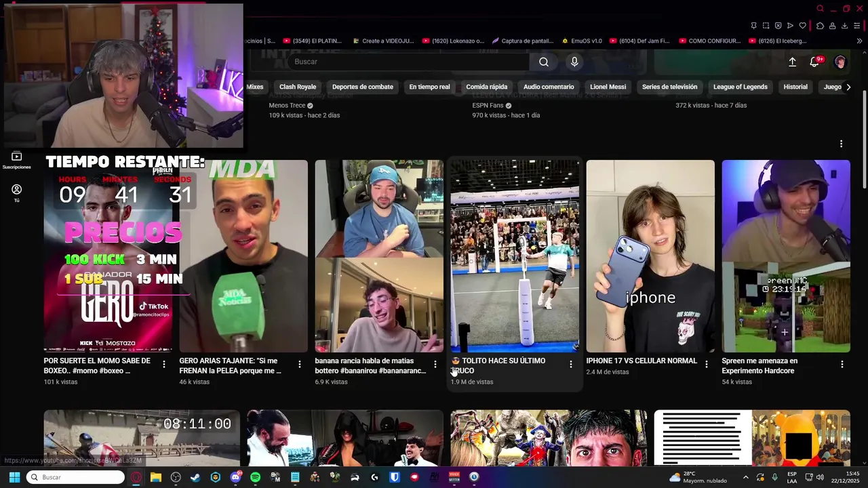Open Spotify from the taskbar

[255, 477]
